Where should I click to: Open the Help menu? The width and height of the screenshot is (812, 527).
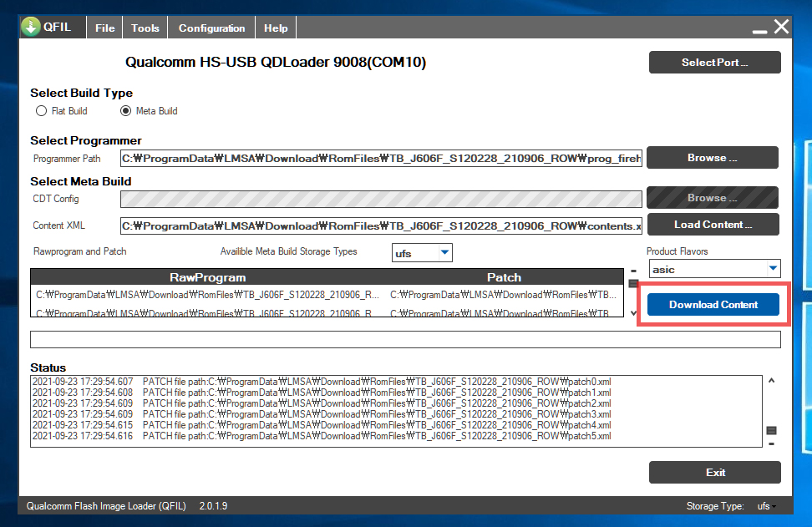[276, 28]
